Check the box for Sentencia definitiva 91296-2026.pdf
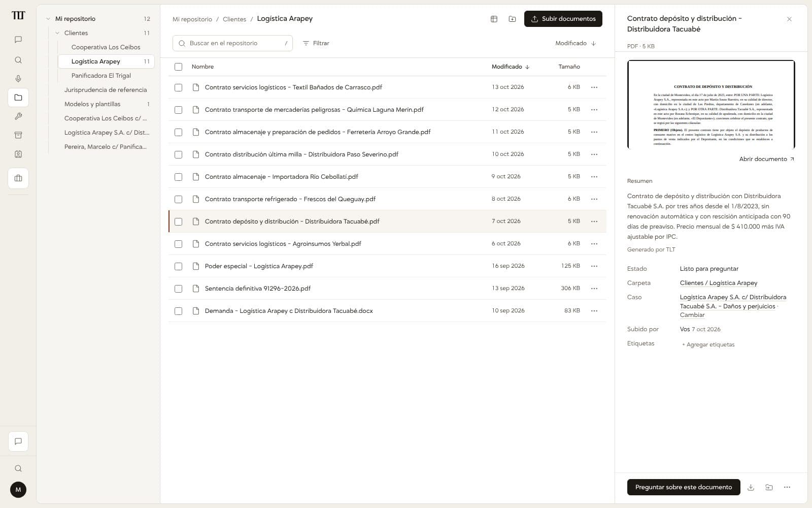This screenshot has height=508, width=812. pos(178,289)
